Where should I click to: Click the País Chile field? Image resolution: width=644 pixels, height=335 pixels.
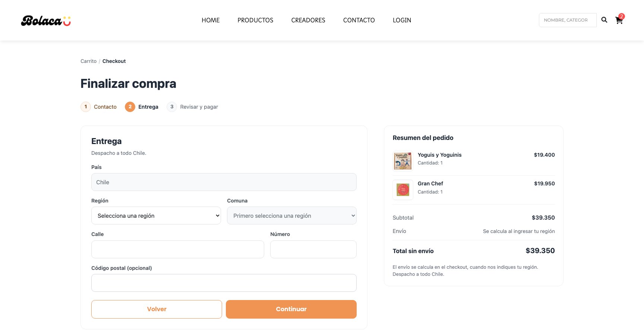click(224, 182)
